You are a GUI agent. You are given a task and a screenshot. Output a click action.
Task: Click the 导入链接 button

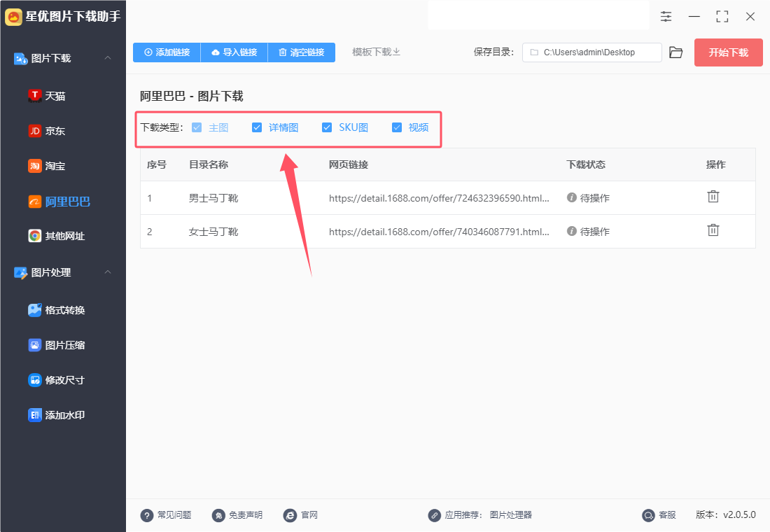[x=234, y=52]
